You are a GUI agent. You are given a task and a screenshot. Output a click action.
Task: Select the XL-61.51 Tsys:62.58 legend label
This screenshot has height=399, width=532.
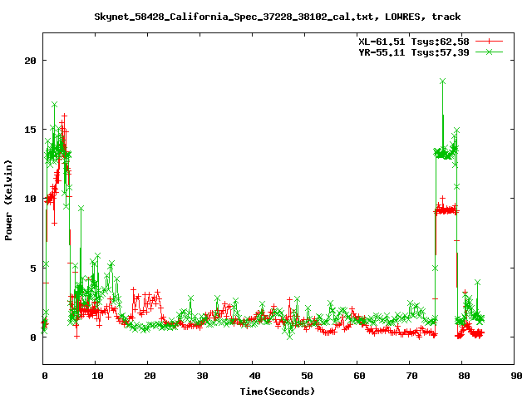point(414,42)
